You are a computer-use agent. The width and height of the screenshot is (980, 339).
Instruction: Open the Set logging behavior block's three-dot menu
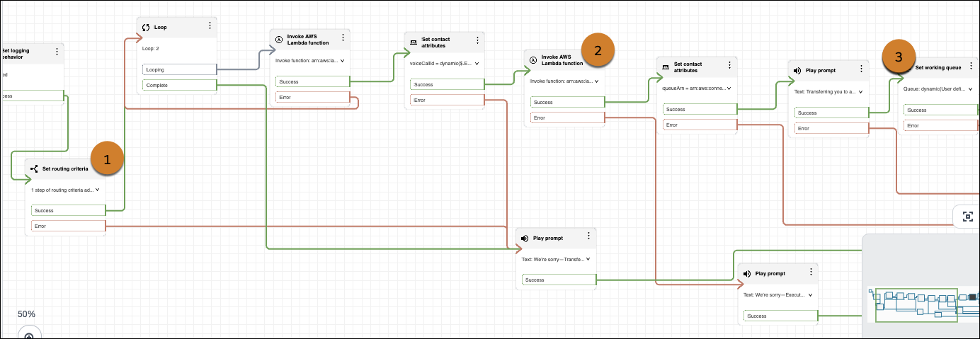(57, 52)
